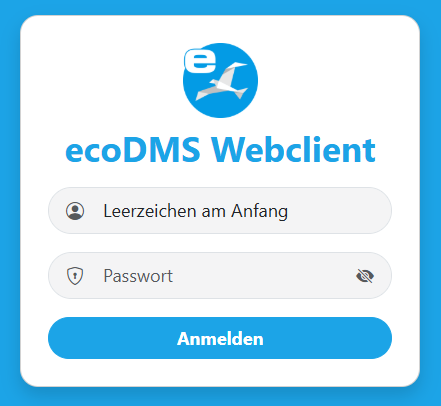441x406 pixels.
Task: Click the word 'ecoDMS' in the title
Action: 133,150
